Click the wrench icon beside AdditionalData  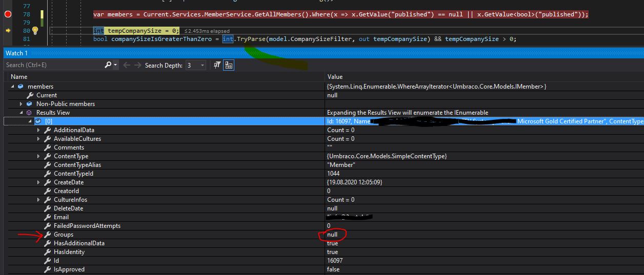coord(47,130)
